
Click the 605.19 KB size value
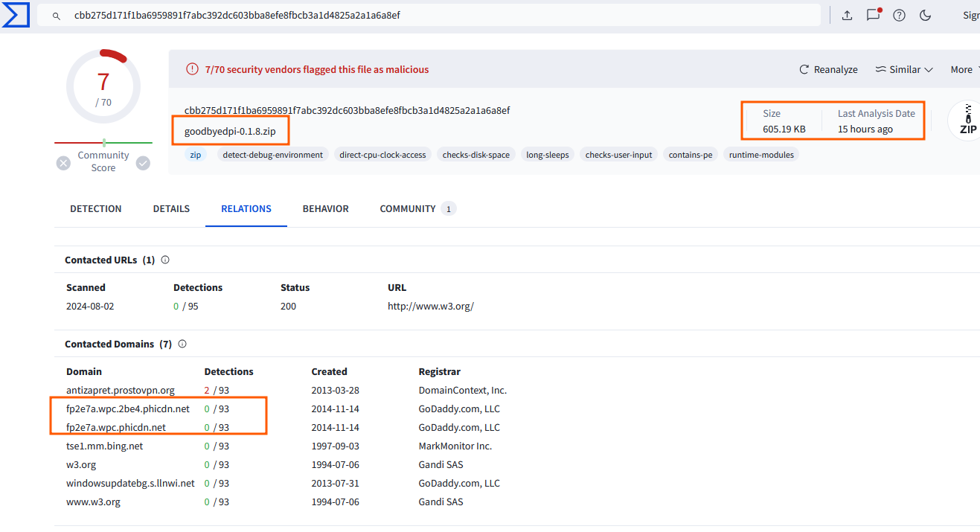pos(784,129)
